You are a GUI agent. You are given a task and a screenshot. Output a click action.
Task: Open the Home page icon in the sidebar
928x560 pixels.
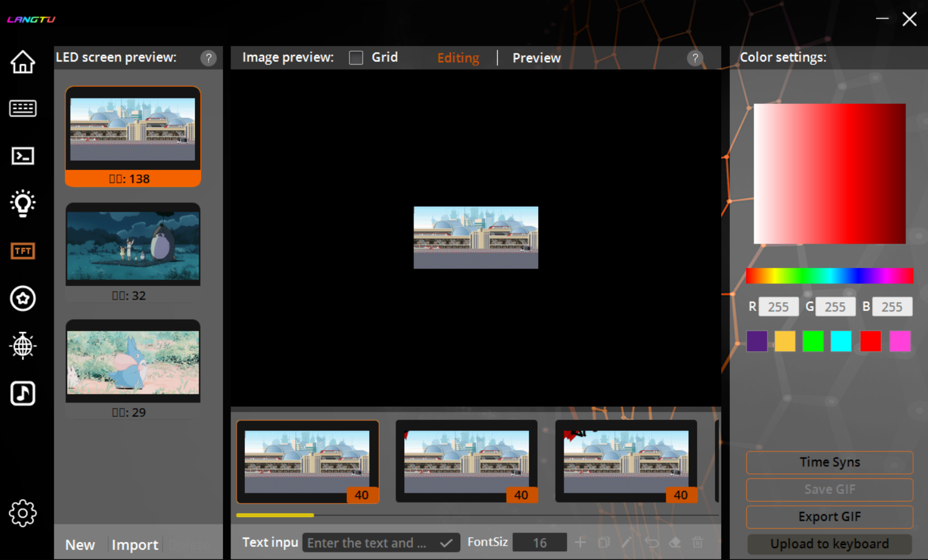tap(22, 62)
